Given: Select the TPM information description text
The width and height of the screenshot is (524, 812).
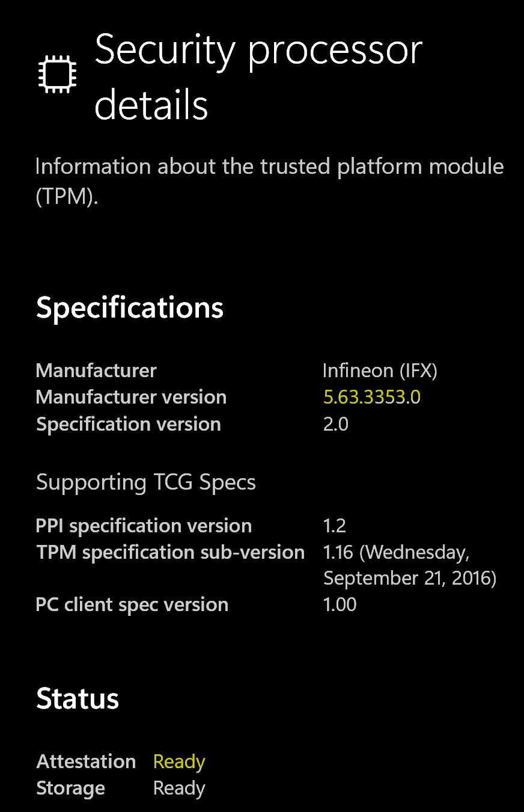Looking at the screenshot, I should click(x=269, y=180).
